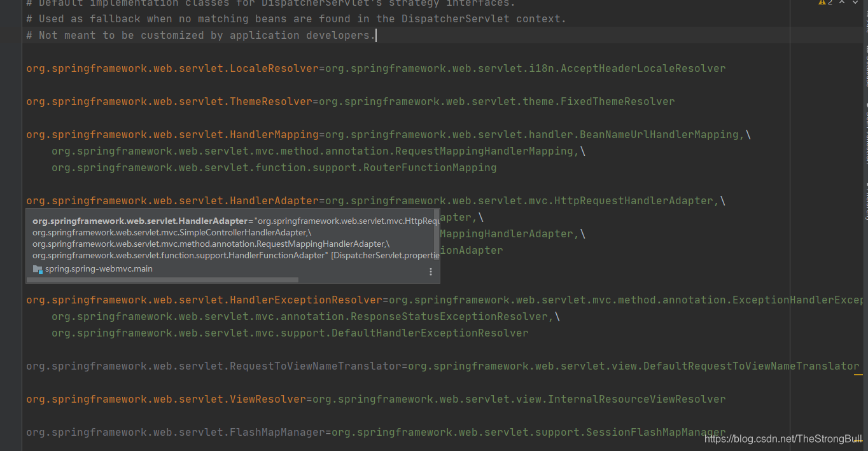Click the AcceptHeaderLocaleResolver value
The width and height of the screenshot is (868, 451).
526,68
